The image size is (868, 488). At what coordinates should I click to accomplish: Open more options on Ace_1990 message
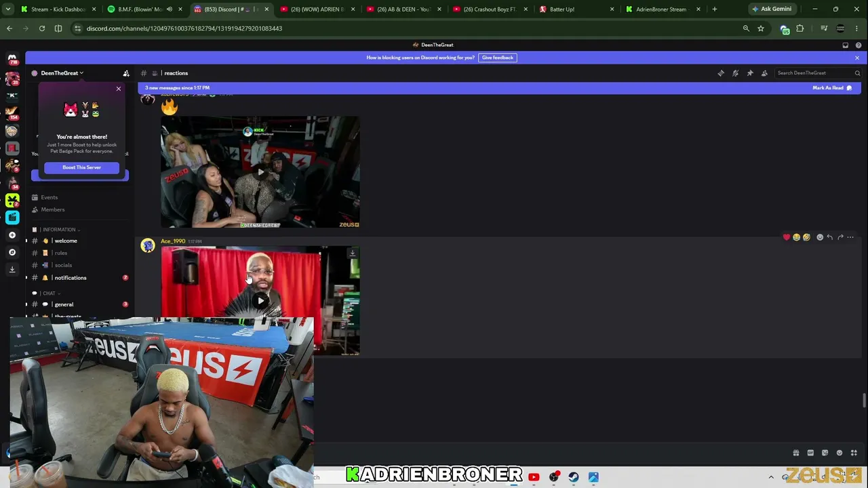[x=850, y=237]
